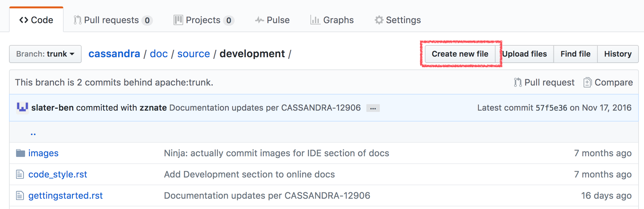This screenshot has height=209, width=644.
Task: Click the code_style.rst file icon
Action: pyautogui.click(x=20, y=174)
